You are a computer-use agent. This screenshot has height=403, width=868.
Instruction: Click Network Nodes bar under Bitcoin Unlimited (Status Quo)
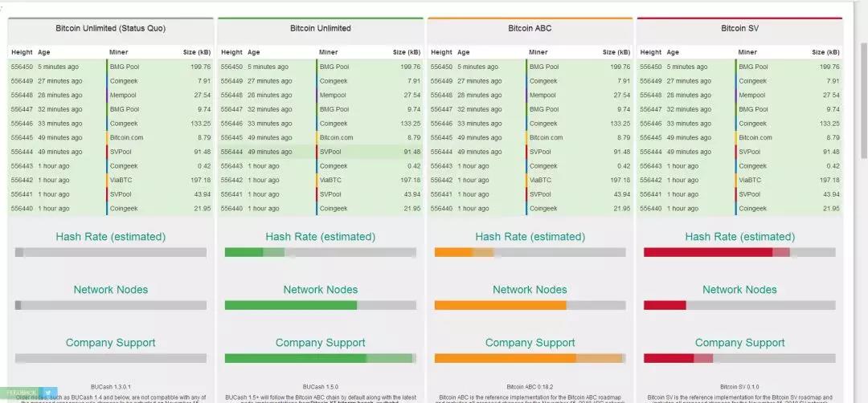[111, 305]
